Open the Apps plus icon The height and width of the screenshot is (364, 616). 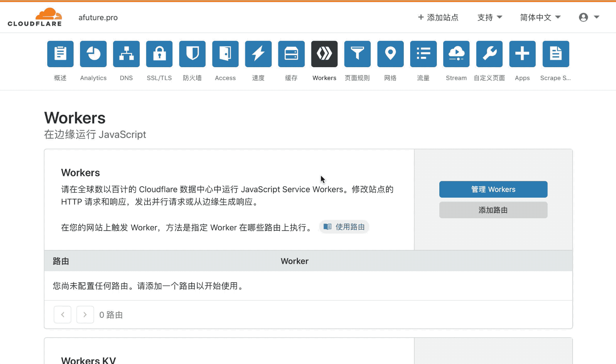click(523, 54)
